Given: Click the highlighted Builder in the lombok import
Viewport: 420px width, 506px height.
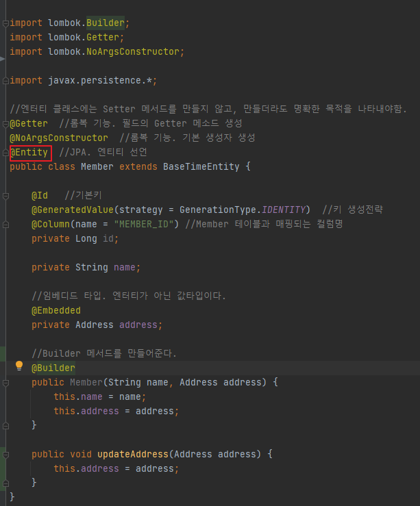Looking at the screenshot, I should pos(106,23).
